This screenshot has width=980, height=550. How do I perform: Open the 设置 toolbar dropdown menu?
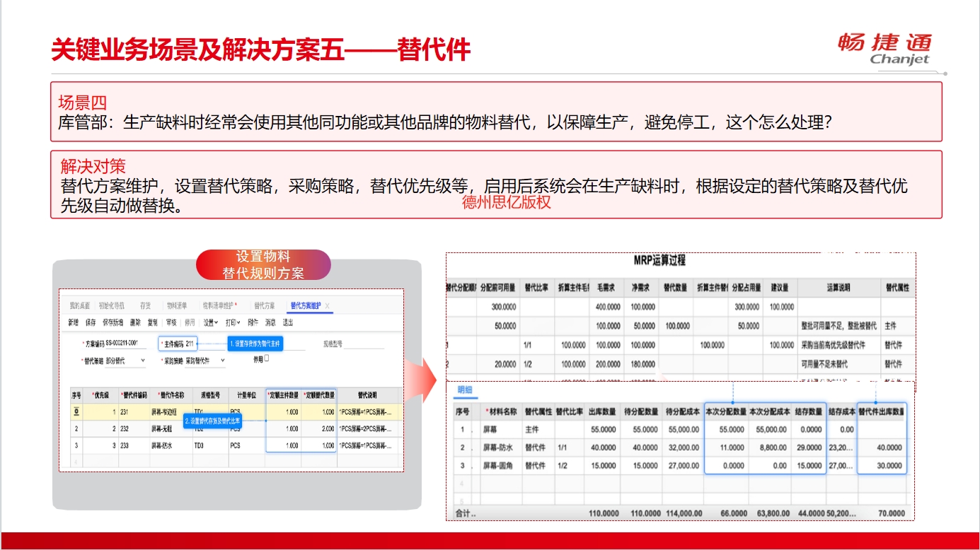pyautogui.click(x=210, y=322)
